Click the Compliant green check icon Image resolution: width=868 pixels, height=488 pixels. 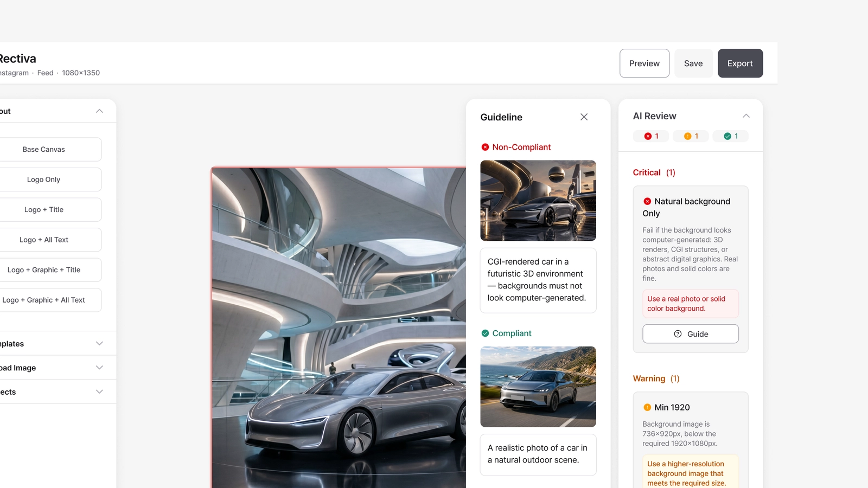[485, 333]
